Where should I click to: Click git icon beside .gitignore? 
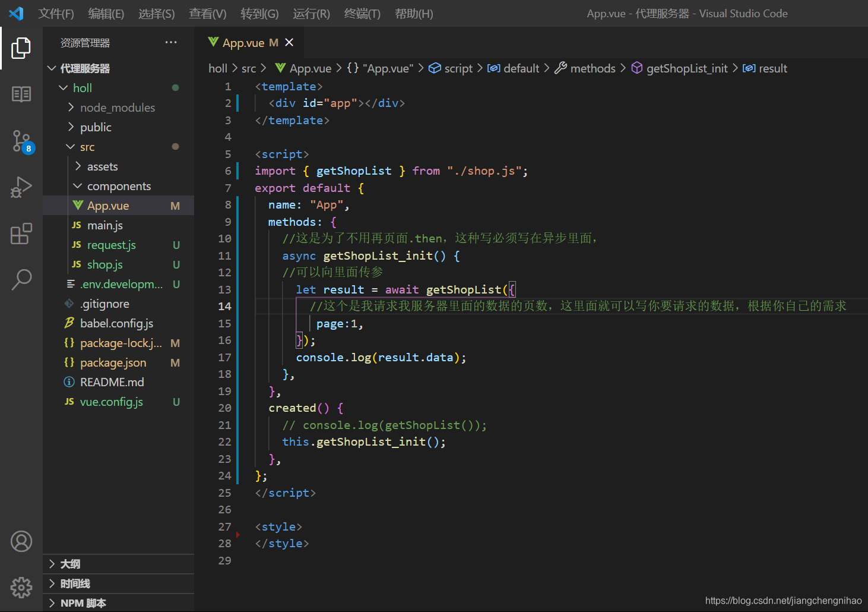tap(69, 304)
